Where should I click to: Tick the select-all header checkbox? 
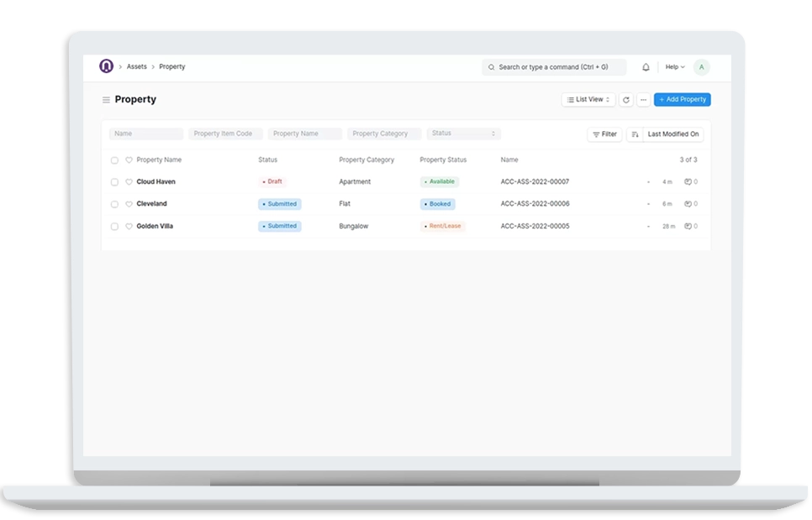(x=114, y=160)
